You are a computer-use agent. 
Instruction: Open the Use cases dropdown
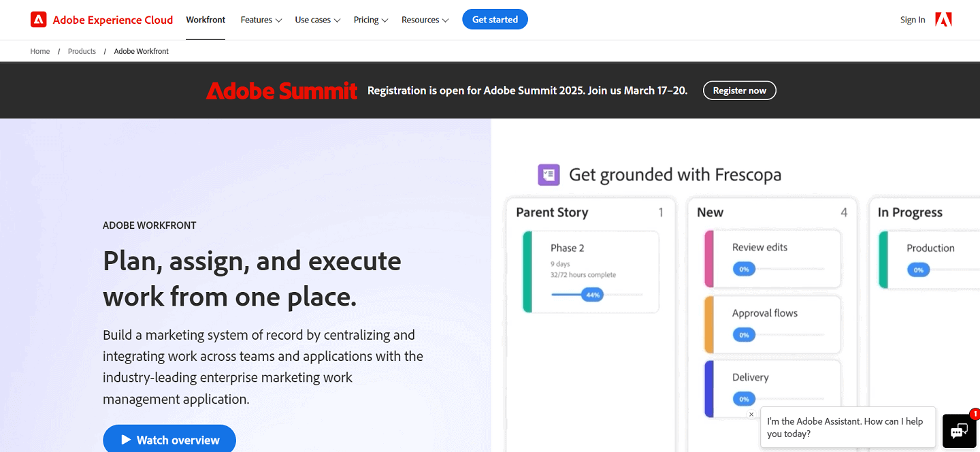[316, 20]
